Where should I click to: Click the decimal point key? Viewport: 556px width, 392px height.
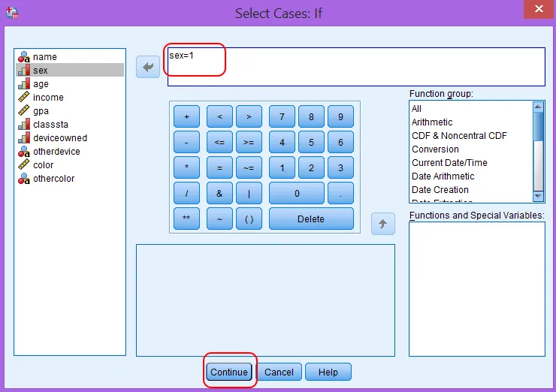pyautogui.click(x=340, y=193)
